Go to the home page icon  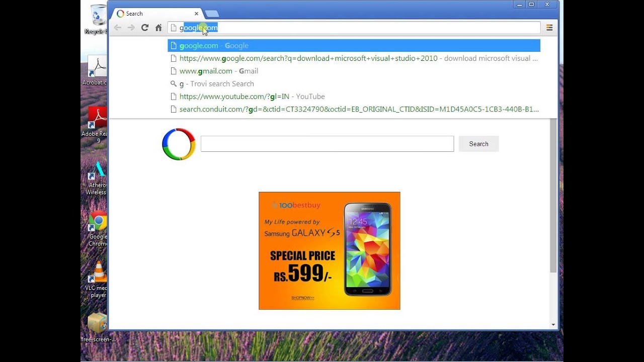click(x=158, y=28)
